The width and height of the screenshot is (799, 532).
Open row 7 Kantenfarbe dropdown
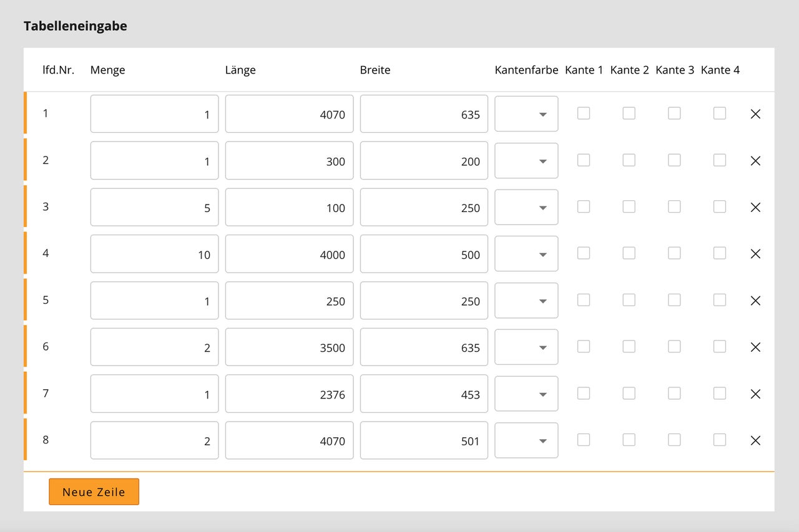coord(526,394)
